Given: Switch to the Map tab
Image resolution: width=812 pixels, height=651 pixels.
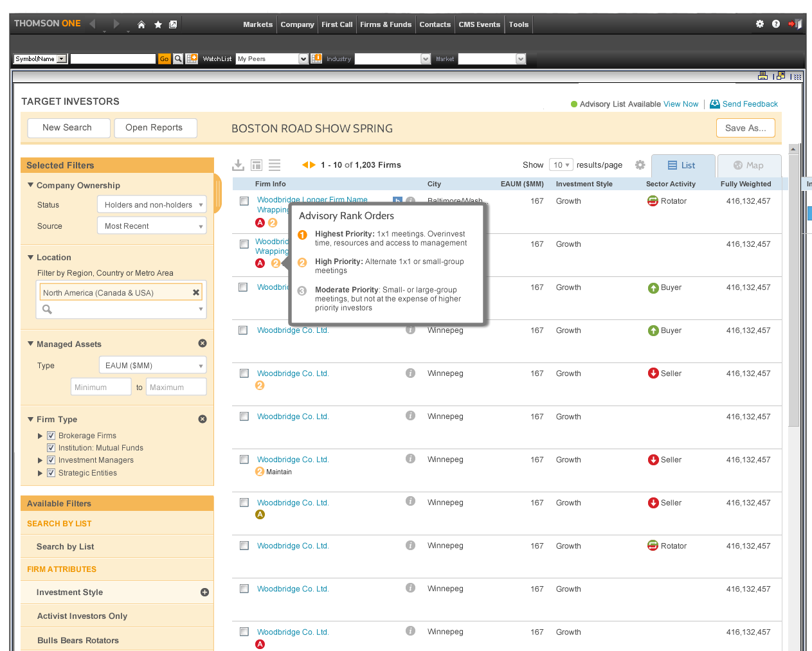Looking at the screenshot, I should tap(749, 166).
